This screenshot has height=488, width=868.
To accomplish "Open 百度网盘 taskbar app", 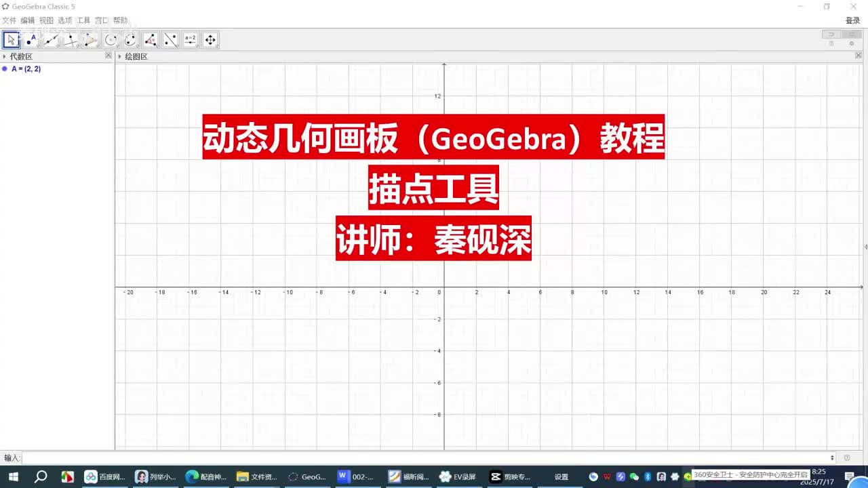I will click(x=104, y=476).
